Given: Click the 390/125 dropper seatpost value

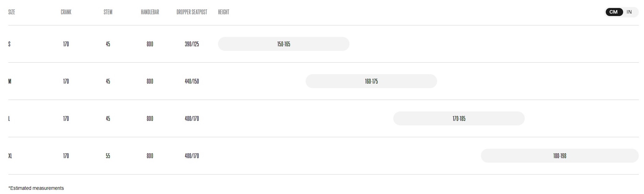Looking at the screenshot, I should tap(192, 44).
